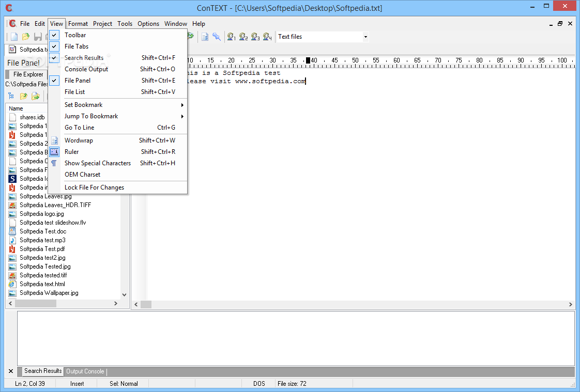Open the File menu
The width and height of the screenshot is (580, 392).
(x=25, y=24)
